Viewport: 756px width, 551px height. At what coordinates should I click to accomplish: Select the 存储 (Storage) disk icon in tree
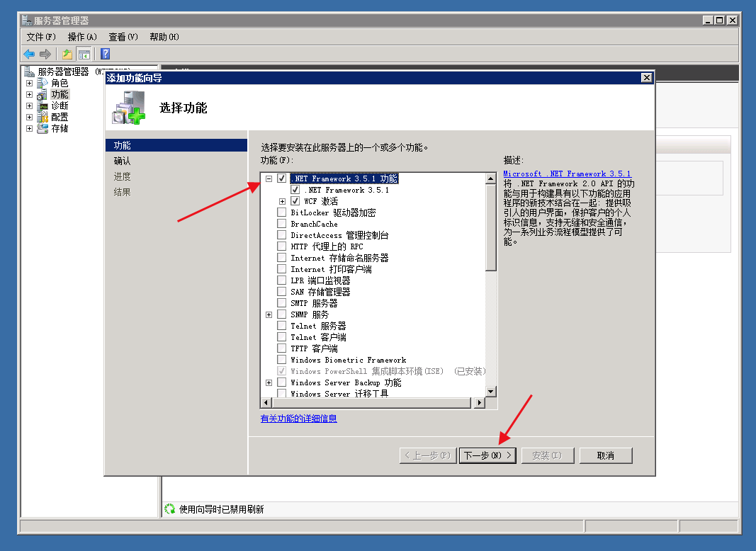click(x=43, y=128)
